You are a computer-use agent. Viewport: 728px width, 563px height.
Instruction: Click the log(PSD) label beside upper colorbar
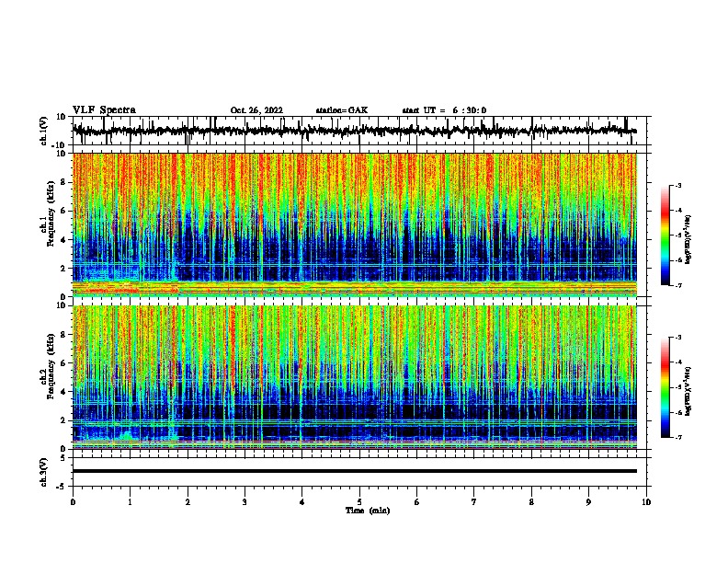[688, 239]
